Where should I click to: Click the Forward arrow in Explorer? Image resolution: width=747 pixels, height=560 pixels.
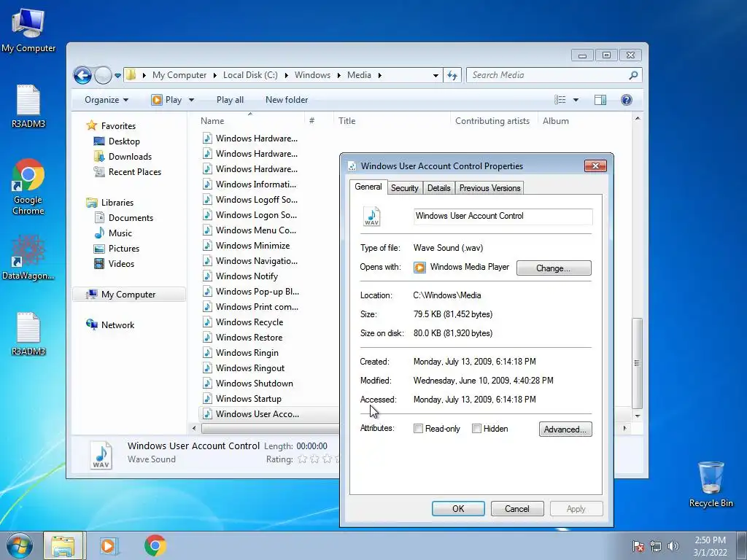103,75
